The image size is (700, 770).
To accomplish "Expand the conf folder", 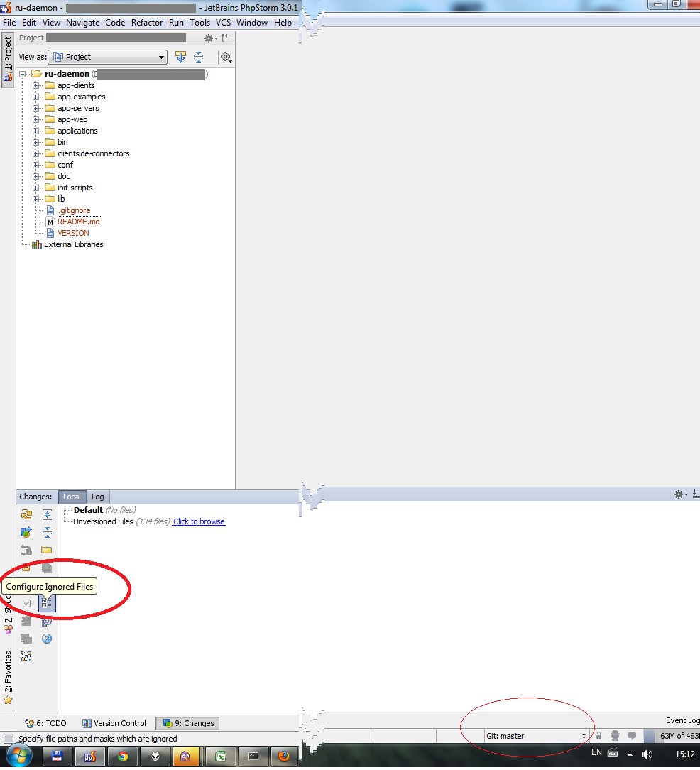I will (x=35, y=165).
